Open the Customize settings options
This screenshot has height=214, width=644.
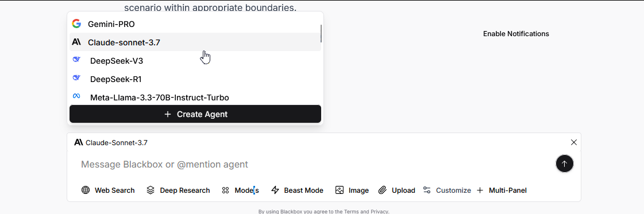(x=447, y=190)
